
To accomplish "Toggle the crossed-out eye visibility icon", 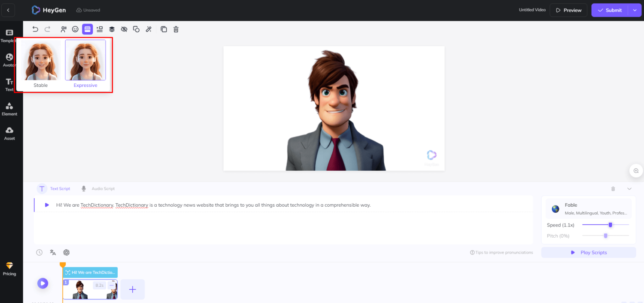I will pyautogui.click(x=124, y=29).
